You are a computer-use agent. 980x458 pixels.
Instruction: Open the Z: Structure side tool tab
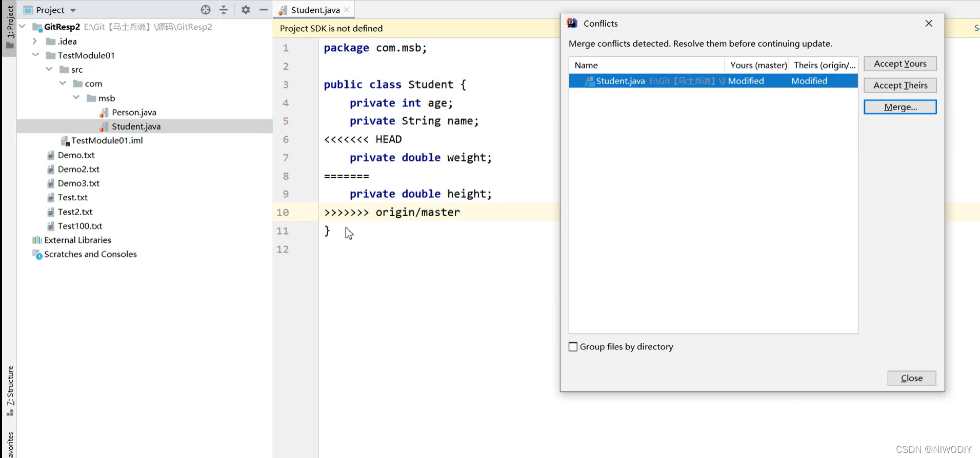click(10, 390)
